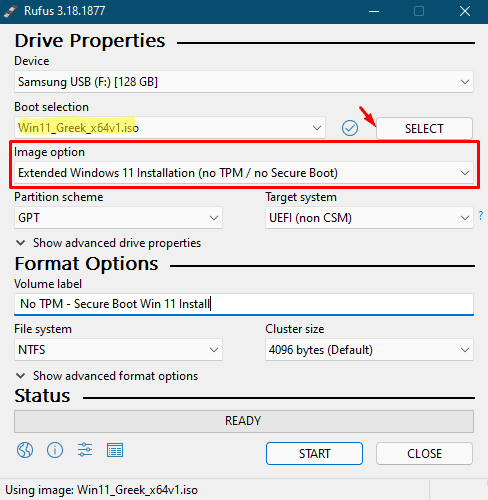
Task: Open the Boot selection dropdown
Action: tap(170, 128)
